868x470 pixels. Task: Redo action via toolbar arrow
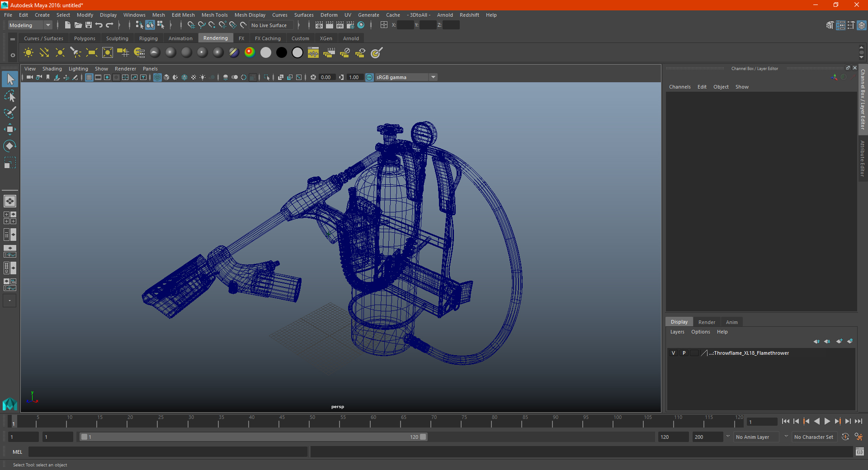[x=109, y=25]
